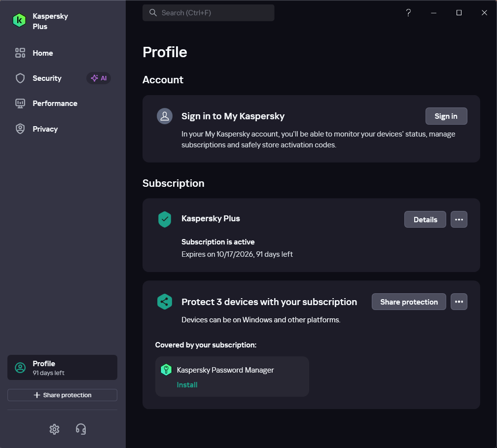Install Kaspersky Password Manager

pyautogui.click(x=187, y=384)
